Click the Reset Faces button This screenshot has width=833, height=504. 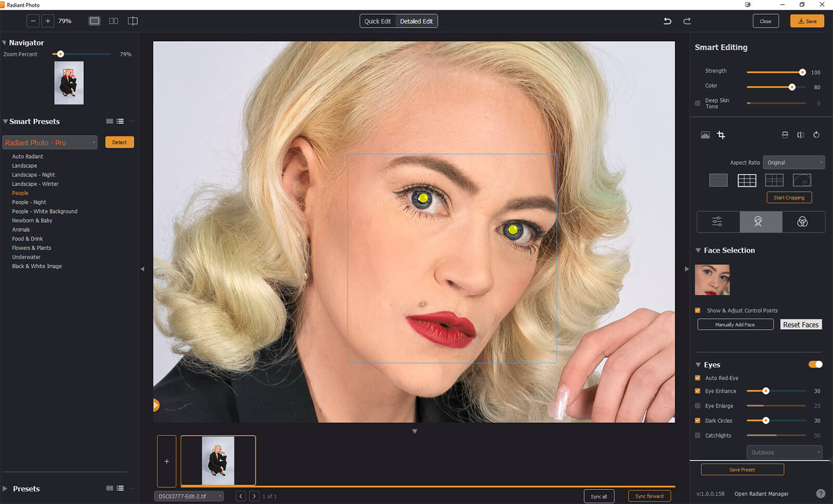tap(801, 325)
